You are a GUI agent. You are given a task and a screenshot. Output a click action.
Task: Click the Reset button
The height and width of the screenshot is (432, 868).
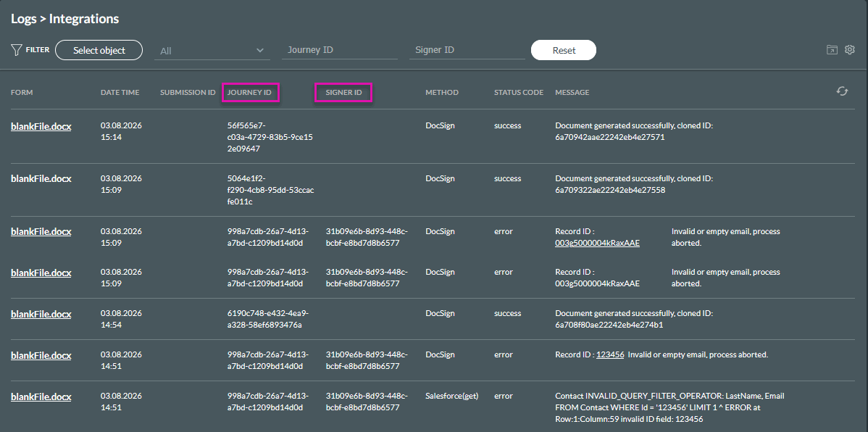point(564,51)
